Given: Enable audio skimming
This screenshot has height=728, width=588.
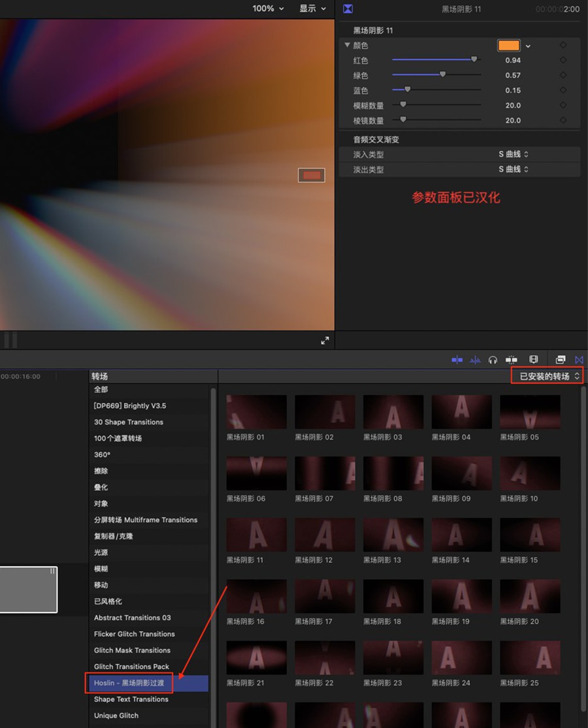Looking at the screenshot, I should pyautogui.click(x=474, y=359).
